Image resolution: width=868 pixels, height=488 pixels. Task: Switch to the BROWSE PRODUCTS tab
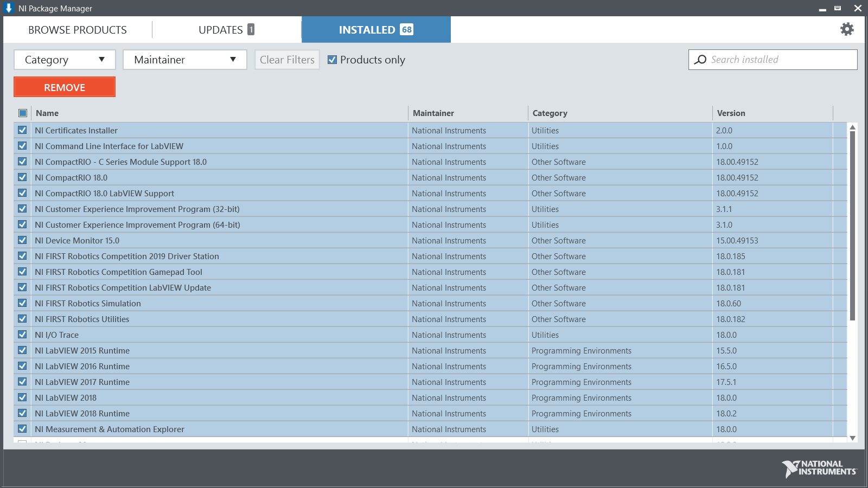77,29
